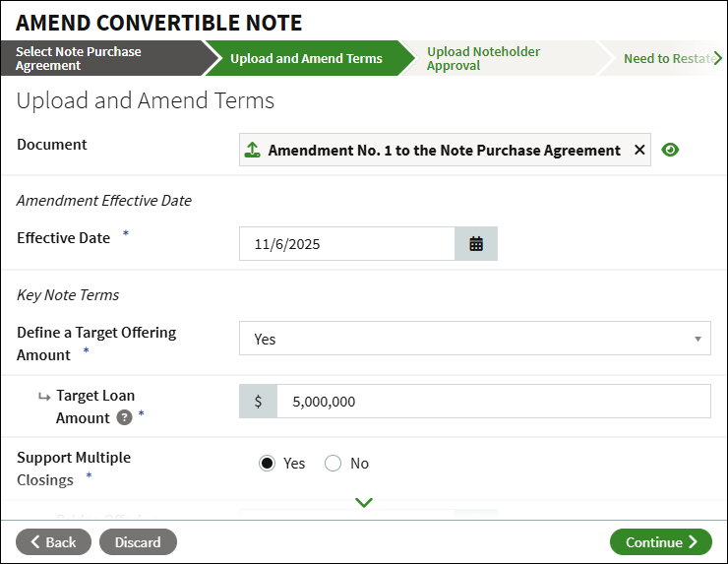Jump to Upload Noteholder Approval step
Screen dimensions: 728x564
point(497,58)
